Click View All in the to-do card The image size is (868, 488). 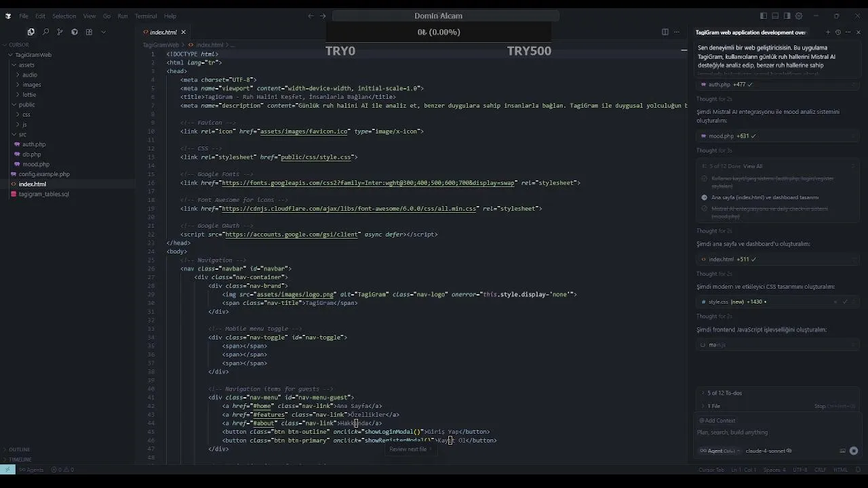point(753,166)
